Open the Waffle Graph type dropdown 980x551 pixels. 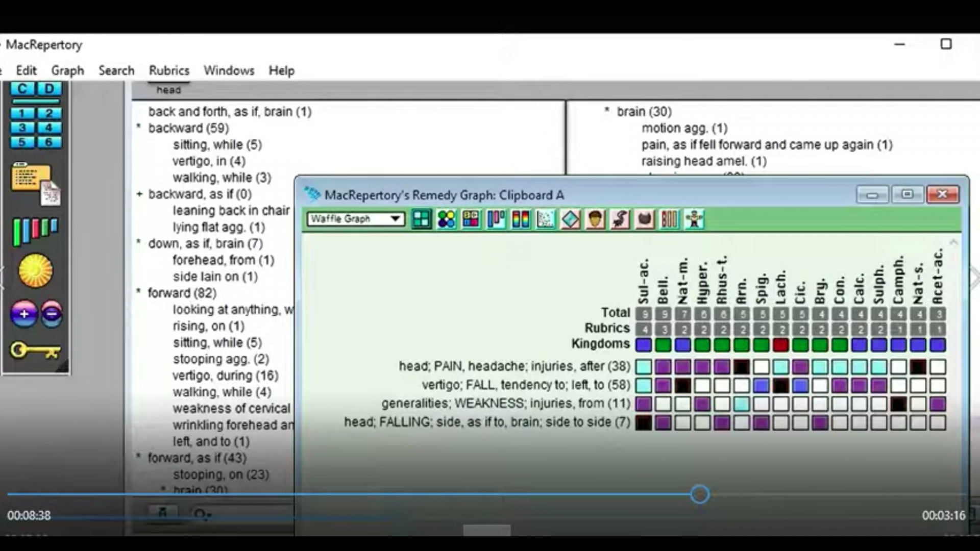point(356,219)
